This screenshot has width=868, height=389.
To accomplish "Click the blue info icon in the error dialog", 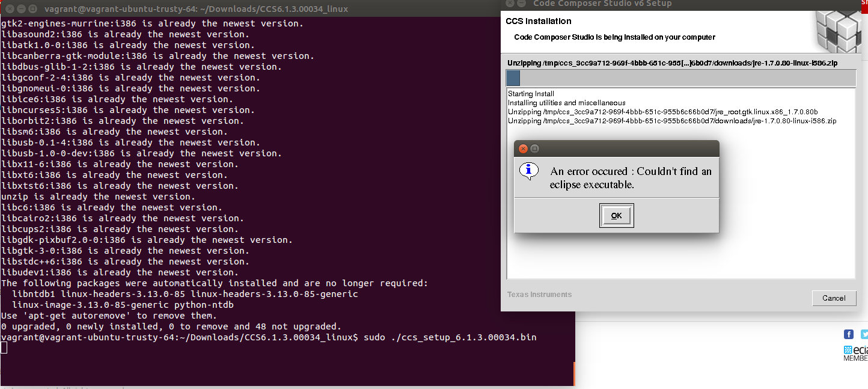I will tap(528, 171).
